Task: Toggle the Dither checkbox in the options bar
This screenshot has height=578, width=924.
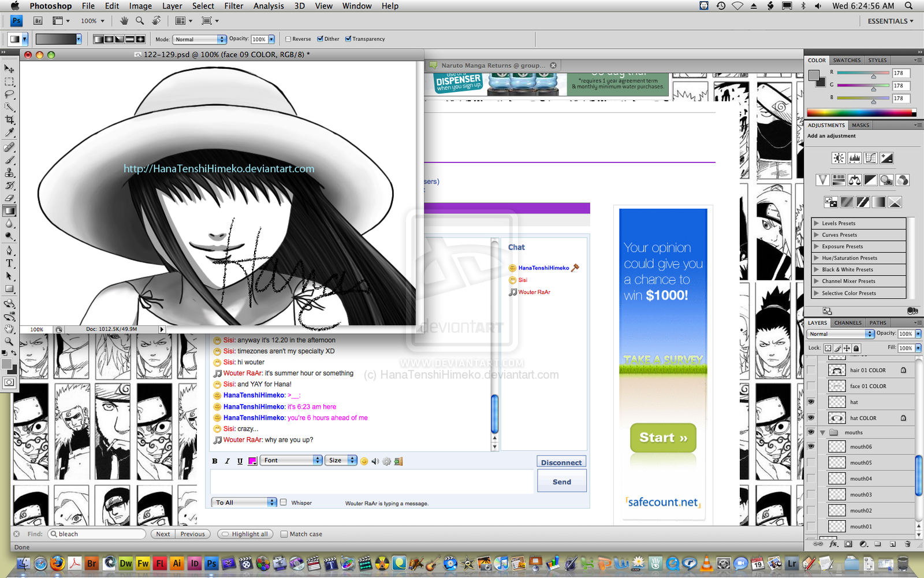Action: pyautogui.click(x=320, y=39)
